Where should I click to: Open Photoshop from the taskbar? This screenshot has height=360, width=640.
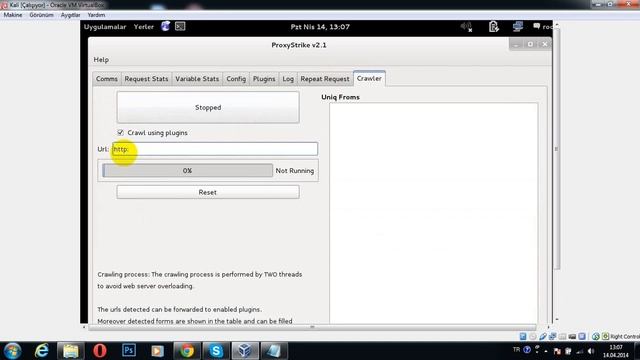tap(129, 350)
